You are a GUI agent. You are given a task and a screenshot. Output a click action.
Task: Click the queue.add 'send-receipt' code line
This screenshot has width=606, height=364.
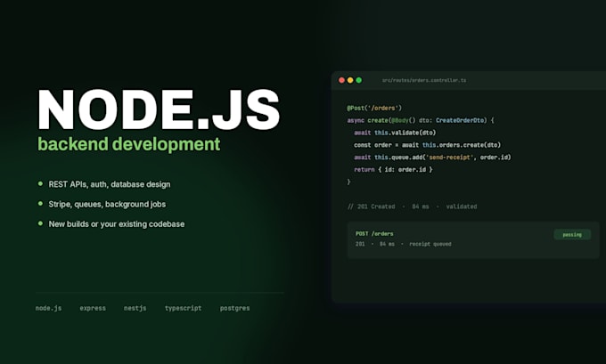432,158
